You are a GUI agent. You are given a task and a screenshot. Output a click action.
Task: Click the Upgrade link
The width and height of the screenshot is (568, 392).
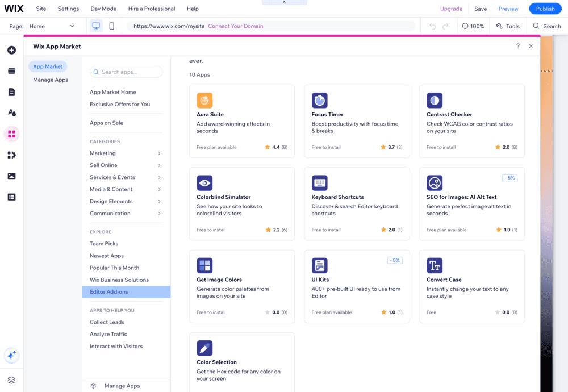[451, 9]
